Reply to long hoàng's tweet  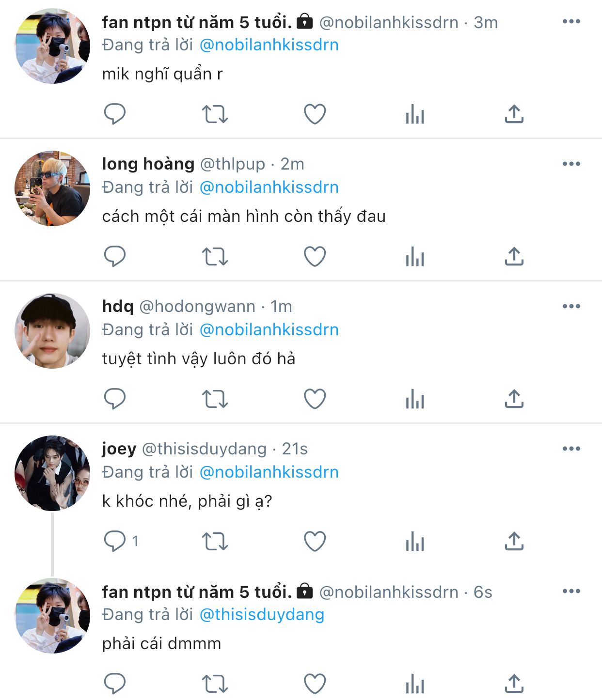pos(115,257)
